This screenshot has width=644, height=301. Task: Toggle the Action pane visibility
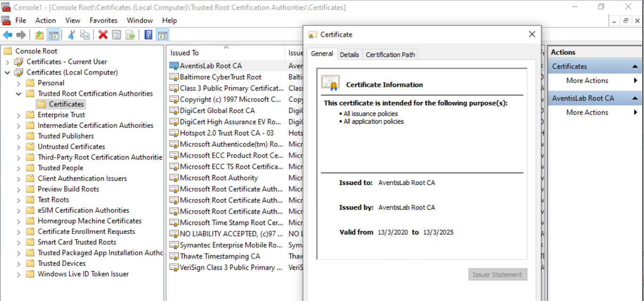coord(162,34)
